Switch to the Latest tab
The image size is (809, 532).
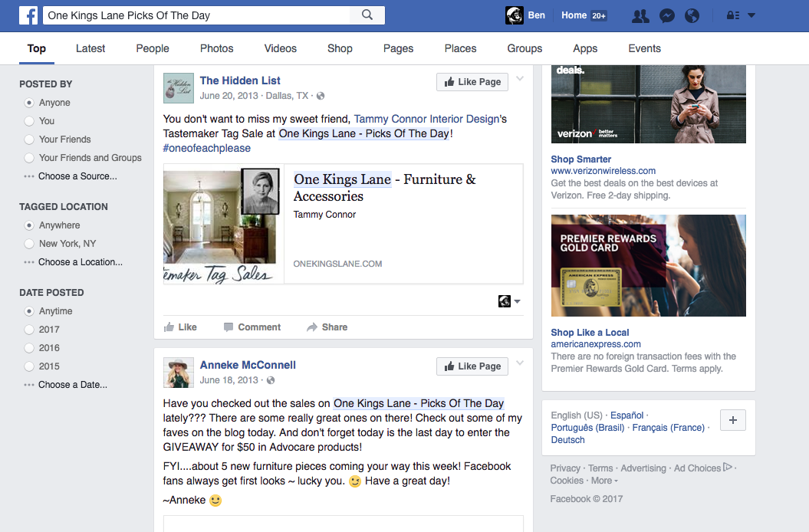click(90, 48)
